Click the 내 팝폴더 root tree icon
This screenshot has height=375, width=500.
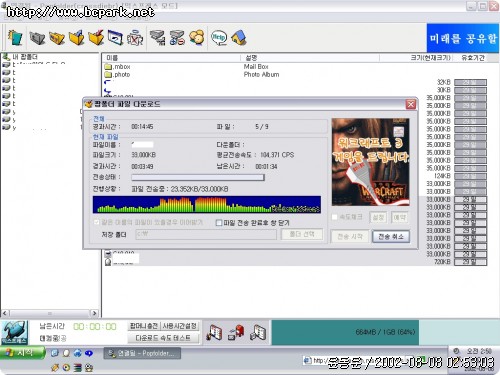point(6,57)
